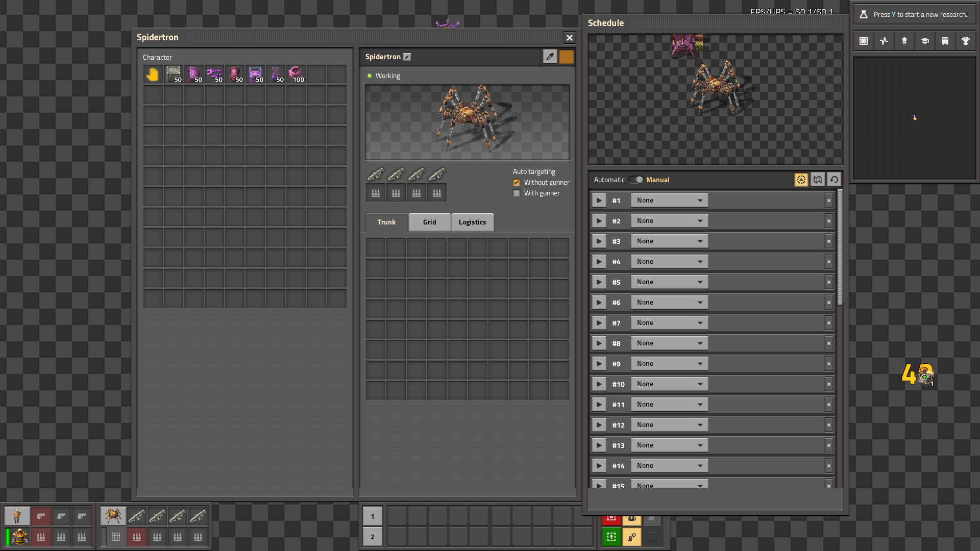Switch to the Grid tab

pyautogui.click(x=429, y=222)
